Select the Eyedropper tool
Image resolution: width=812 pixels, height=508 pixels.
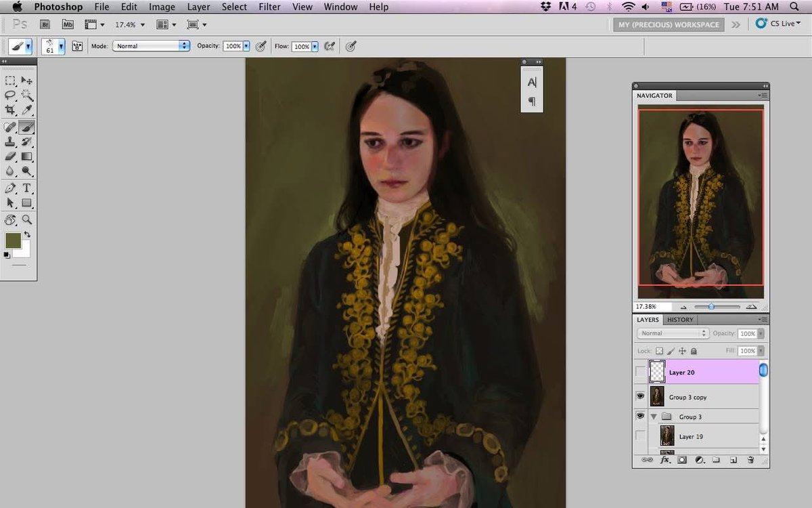(27, 110)
